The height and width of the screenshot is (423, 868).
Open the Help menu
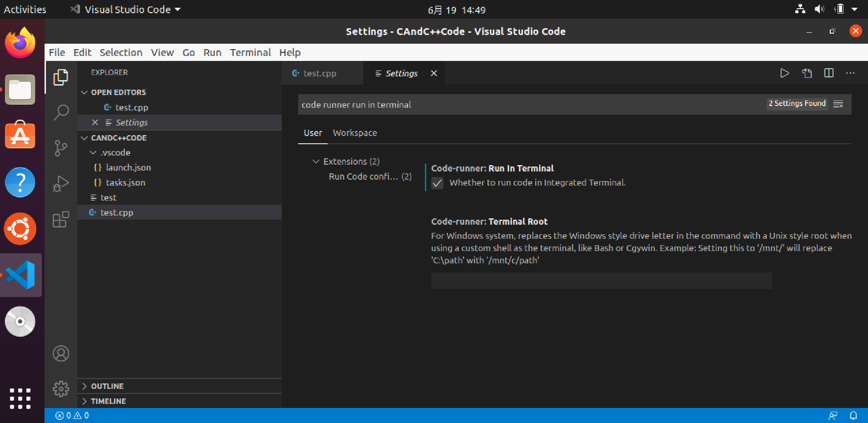[x=290, y=52]
